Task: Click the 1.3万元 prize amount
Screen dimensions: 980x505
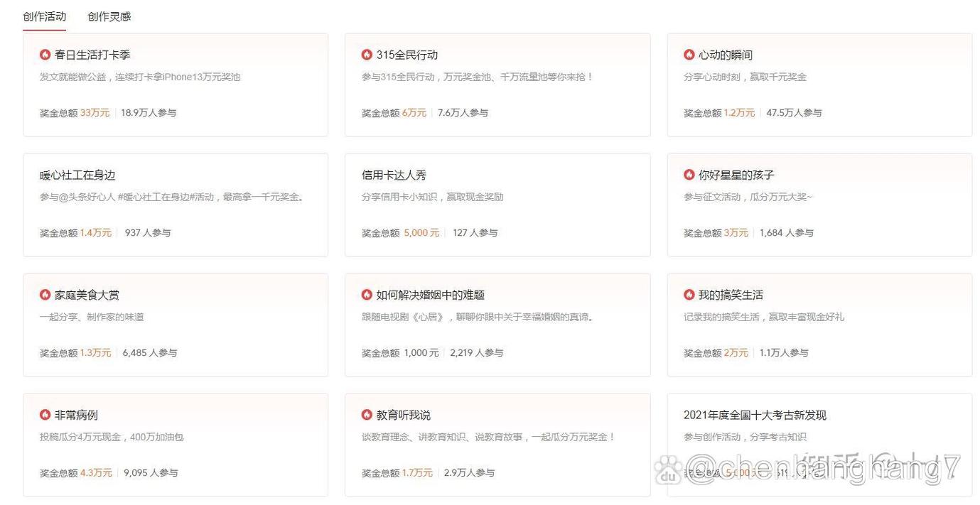Action: (x=96, y=352)
